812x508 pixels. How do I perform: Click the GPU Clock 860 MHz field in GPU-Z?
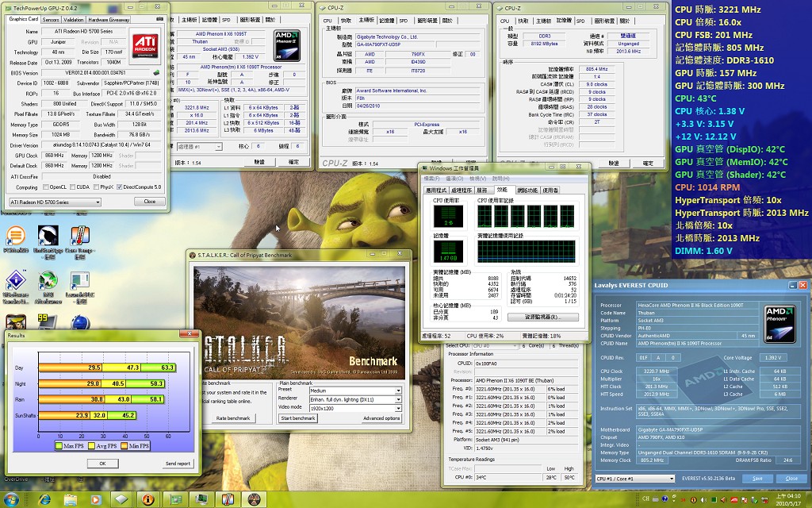coord(54,156)
